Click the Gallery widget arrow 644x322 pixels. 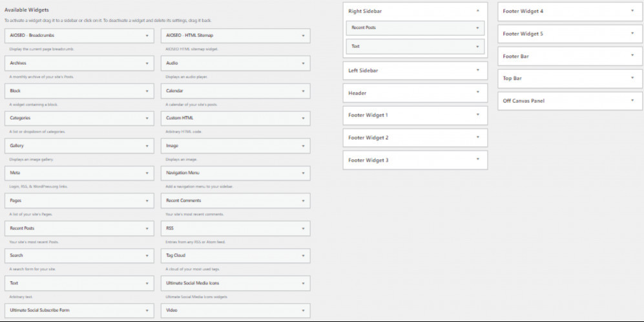pos(147,146)
